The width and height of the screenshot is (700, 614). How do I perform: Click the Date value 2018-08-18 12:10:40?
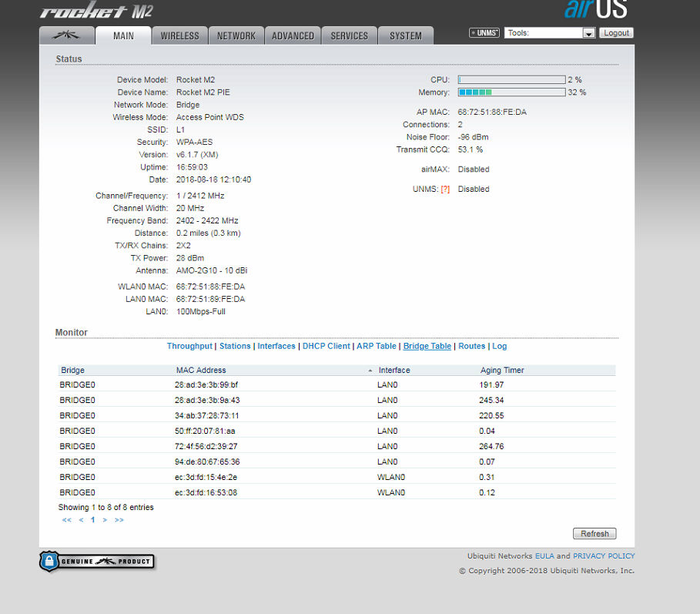pos(213,180)
